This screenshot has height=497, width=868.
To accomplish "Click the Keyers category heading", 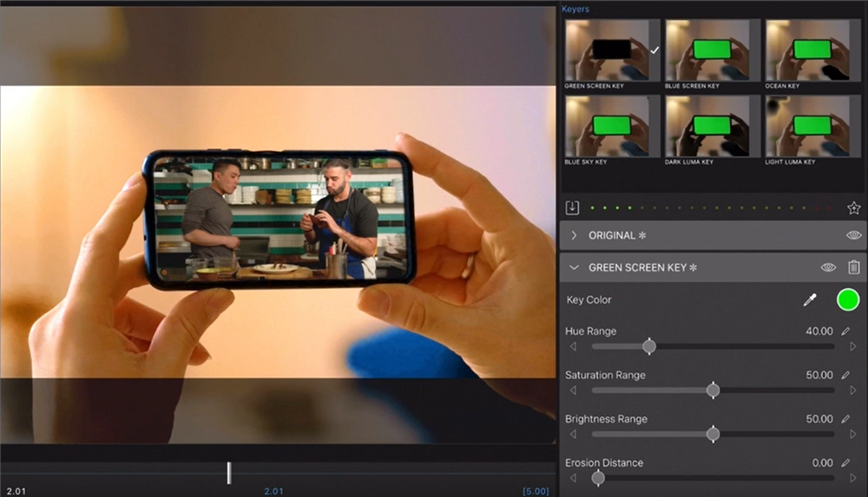I will click(575, 9).
